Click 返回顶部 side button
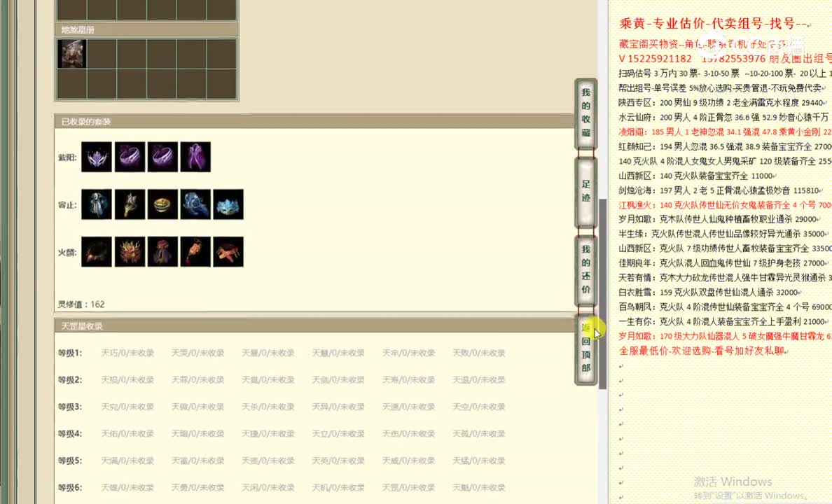The height and width of the screenshot is (504, 832). pos(585,348)
